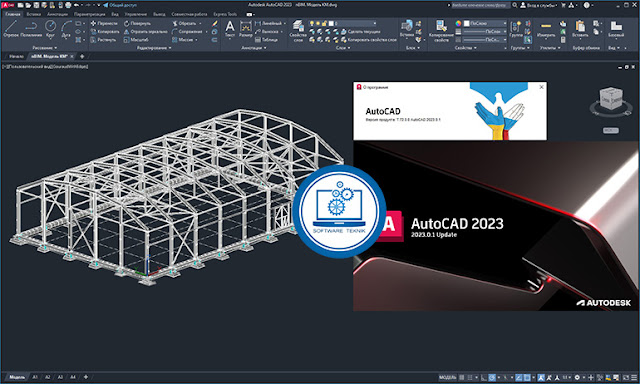Toggle ortho mode in the status bar

484,377
